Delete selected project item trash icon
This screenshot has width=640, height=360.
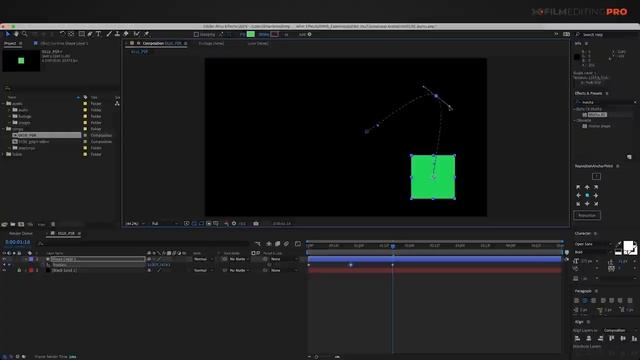coord(53,224)
